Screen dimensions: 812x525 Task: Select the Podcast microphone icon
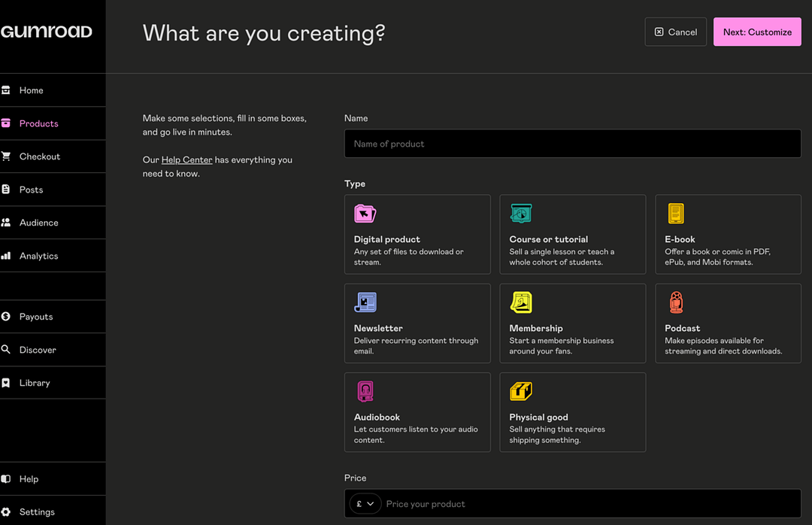(676, 302)
